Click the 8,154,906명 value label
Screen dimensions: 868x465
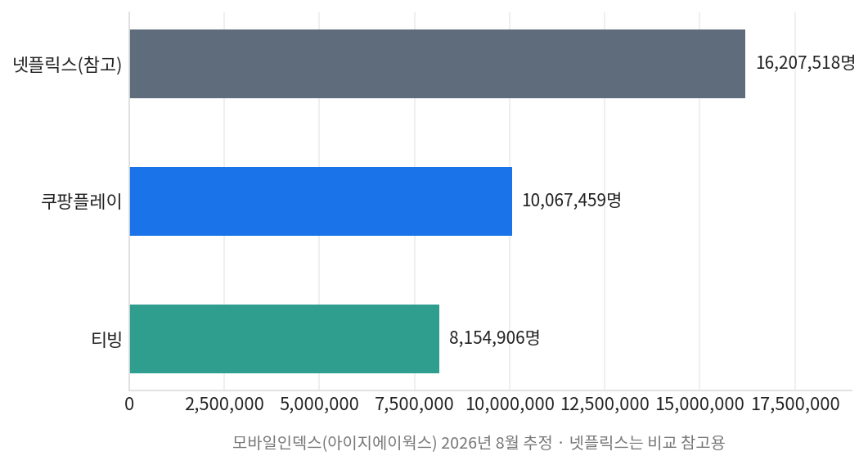[494, 337]
